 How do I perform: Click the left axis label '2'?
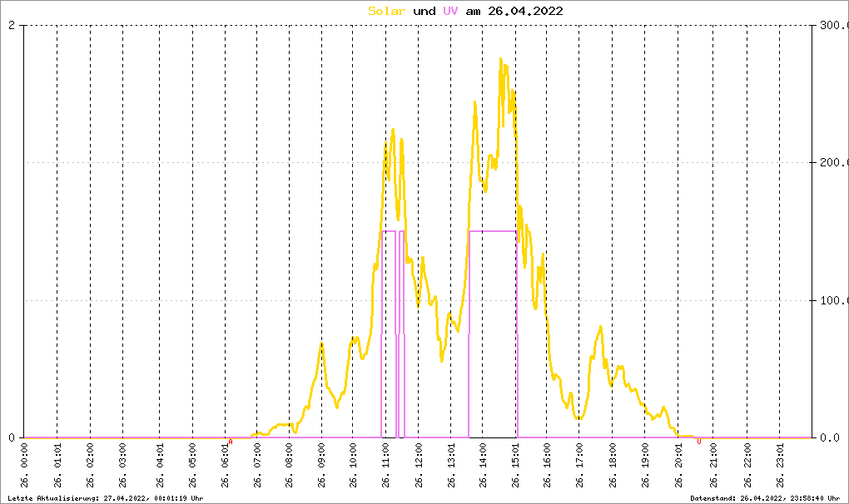pos(12,25)
